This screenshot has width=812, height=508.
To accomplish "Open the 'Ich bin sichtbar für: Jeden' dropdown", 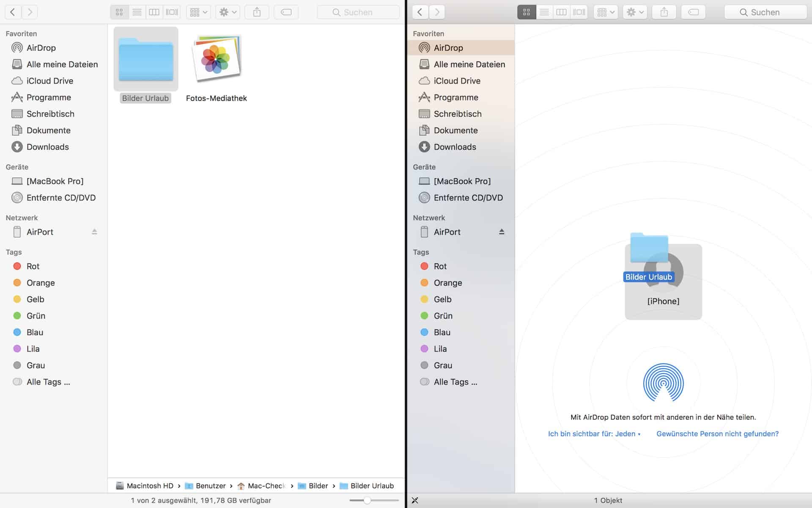I will [594, 434].
